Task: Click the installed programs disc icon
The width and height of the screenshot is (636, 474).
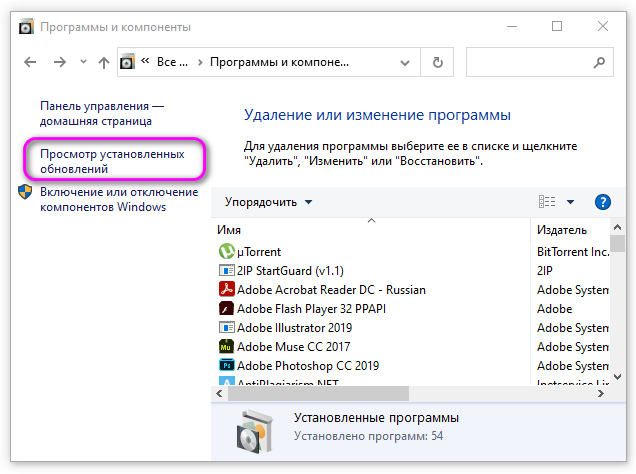Action: (254, 432)
